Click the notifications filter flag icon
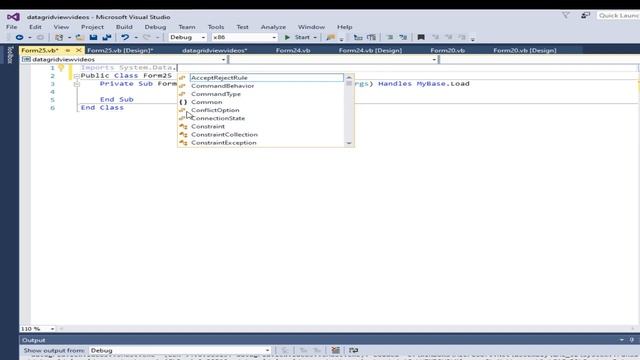This screenshot has width=640, height=360. click(x=566, y=16)
